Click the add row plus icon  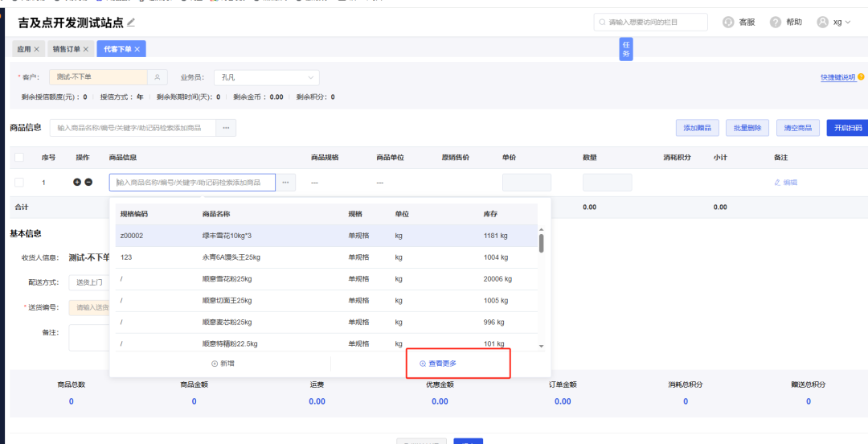tap(77, 183)
